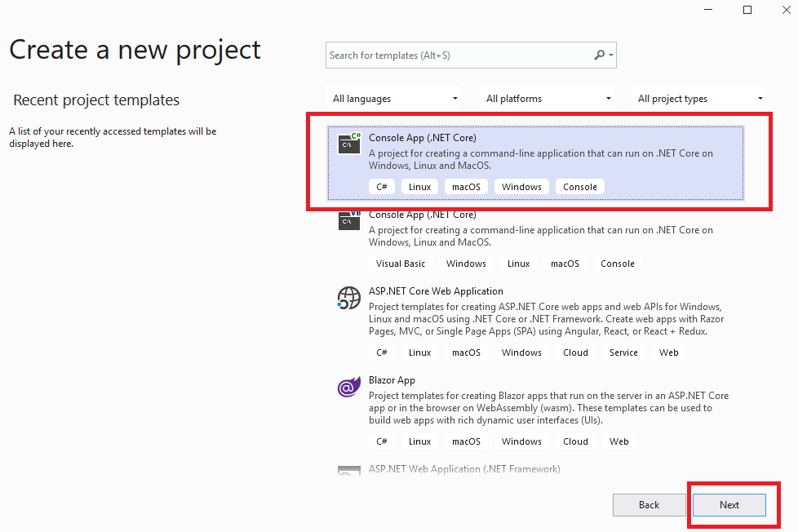This screenshot has height=532, width=798.
Task: Close the Create a new project window
Action: 787,10
